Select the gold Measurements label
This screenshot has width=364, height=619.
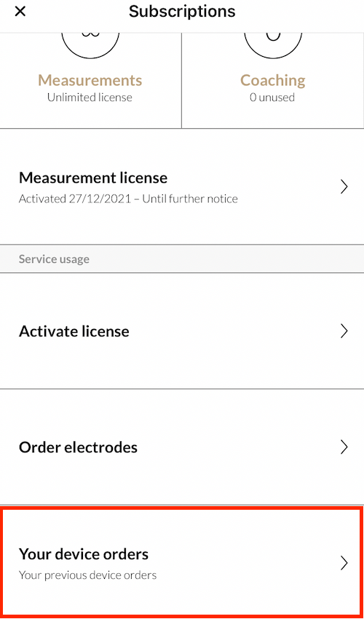point(90,81)
